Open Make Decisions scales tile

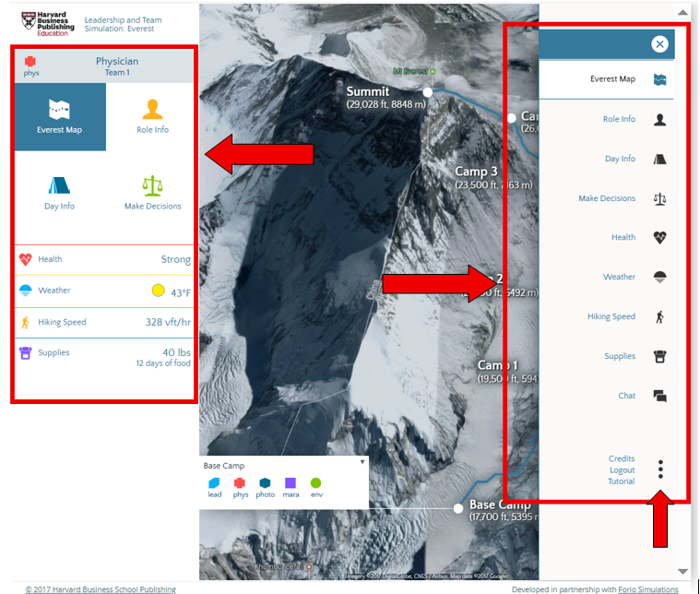pyautogui.click(x=152, y=185)
